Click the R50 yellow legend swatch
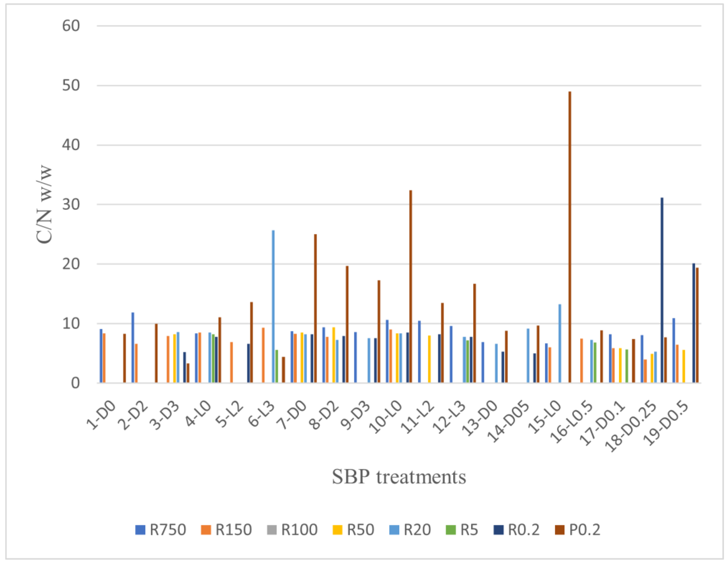728x563 pixels. click(338, 530)
